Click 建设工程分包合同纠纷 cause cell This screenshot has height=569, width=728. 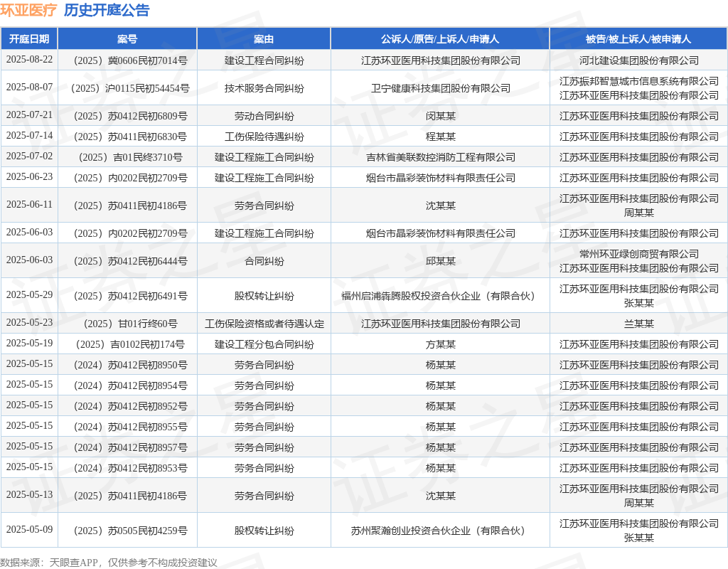tap(264, 345)
